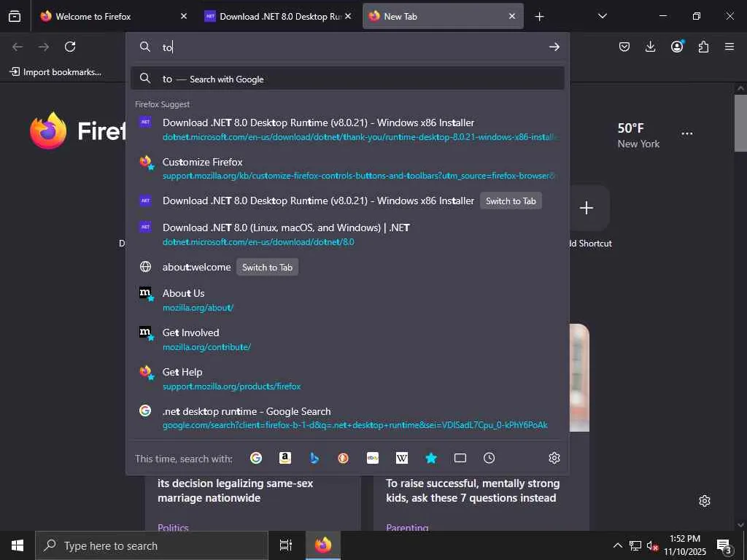Close the Welcome to Firefox tab
The width and height of the screenshot is (747, 560).
coord(184,16)
